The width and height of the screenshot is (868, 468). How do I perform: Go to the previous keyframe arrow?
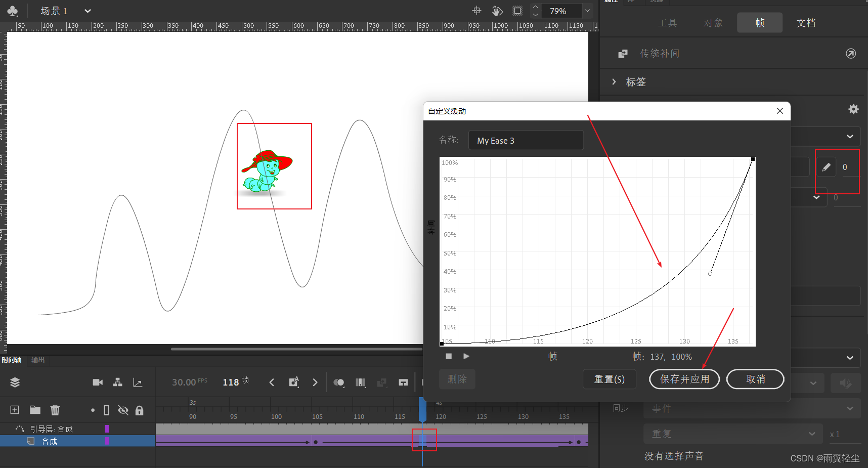[x=272, y=382]
